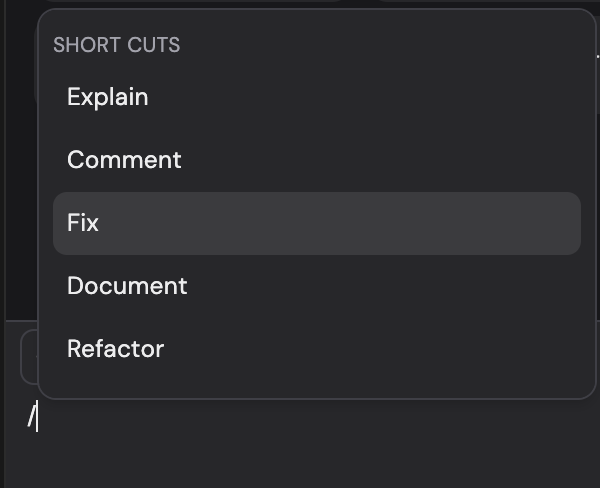Choose the Comment shortcut
The height and width of the screenshot is (488, 600).
(x=124, y=160)
